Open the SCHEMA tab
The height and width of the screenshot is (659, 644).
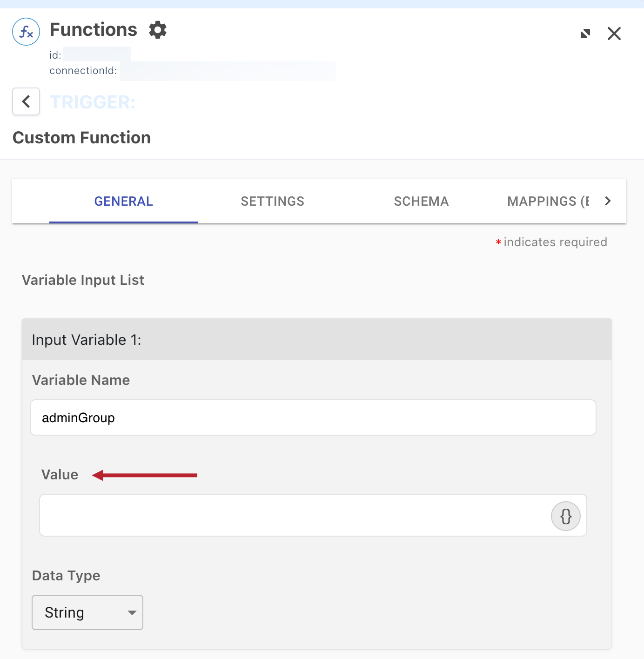pos(421,201)
